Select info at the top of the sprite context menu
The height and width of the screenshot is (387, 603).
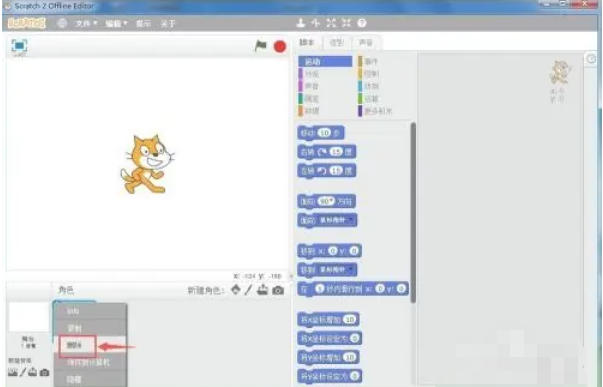[x=90, y=311]
